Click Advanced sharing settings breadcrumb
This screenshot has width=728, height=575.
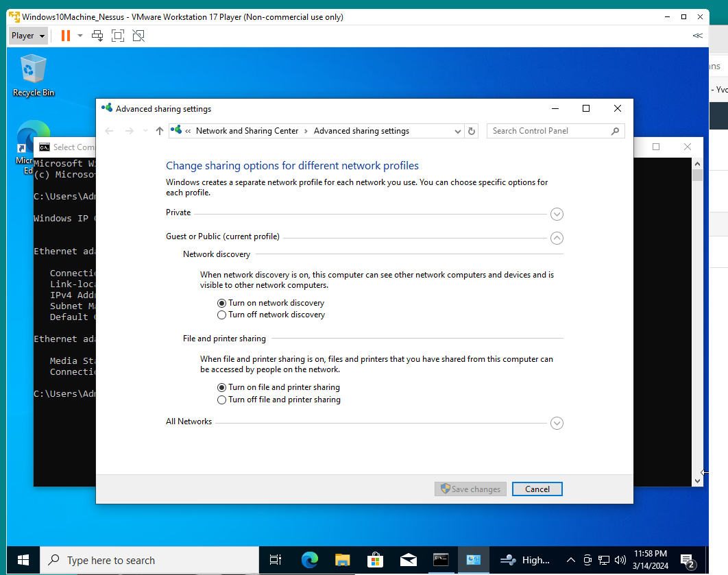click(x=361, y=131)
